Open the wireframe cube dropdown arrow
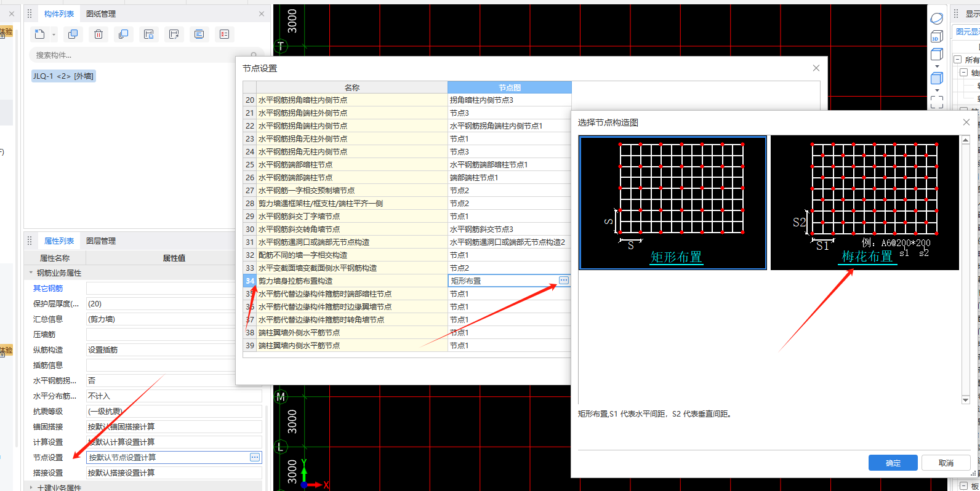Screen dimensions: 980x491 click(937, 66)
